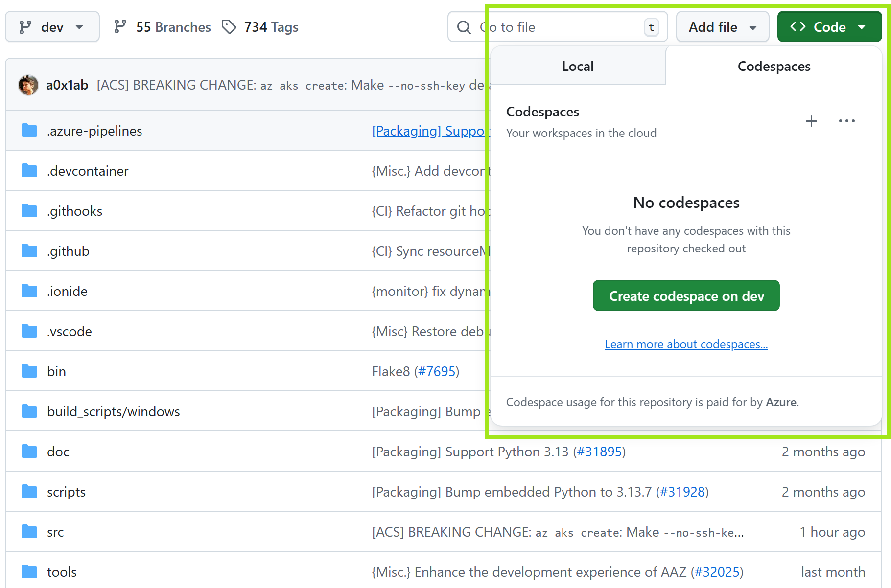Select the Codespaces tab
Image resolution: width=891 pixels, height=588 pixels.
coord(774,66)
